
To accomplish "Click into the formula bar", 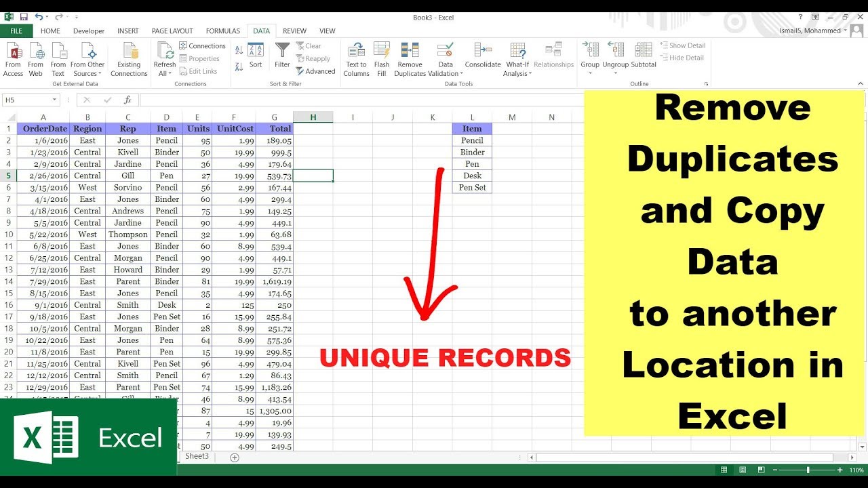I will (x=361, y=100).
